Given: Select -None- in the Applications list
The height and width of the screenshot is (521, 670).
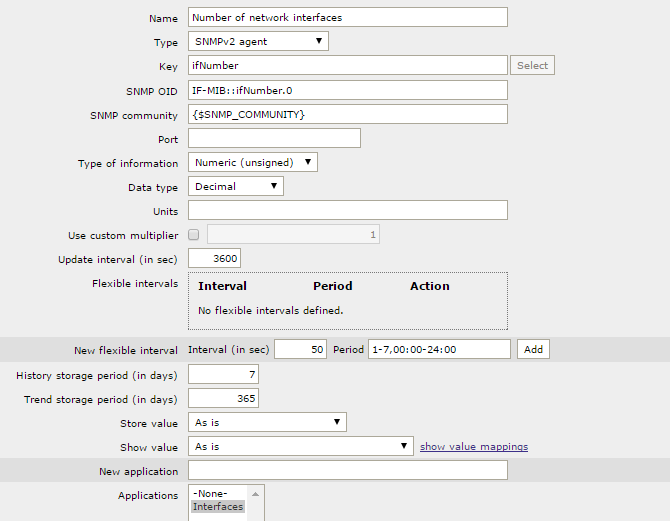Looking at the screenshot, I should click(212, 494).
